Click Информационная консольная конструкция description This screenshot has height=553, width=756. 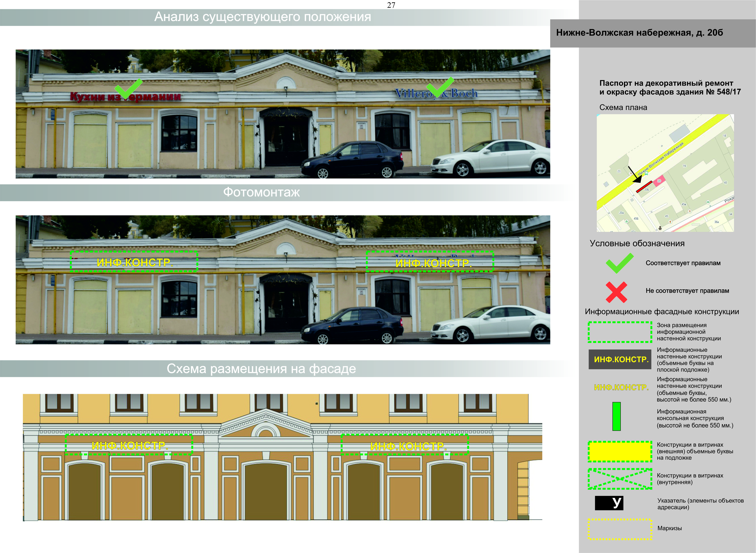(695, 418)
